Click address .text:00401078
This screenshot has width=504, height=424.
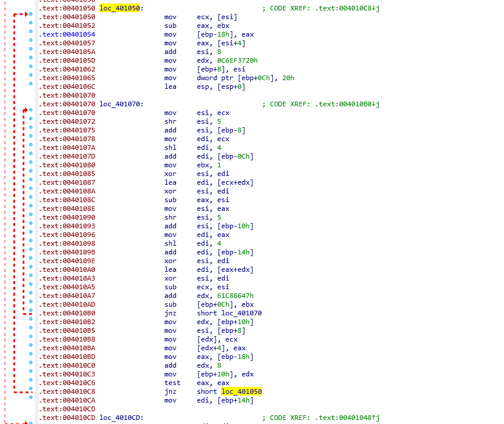click(x=67, y=139)
